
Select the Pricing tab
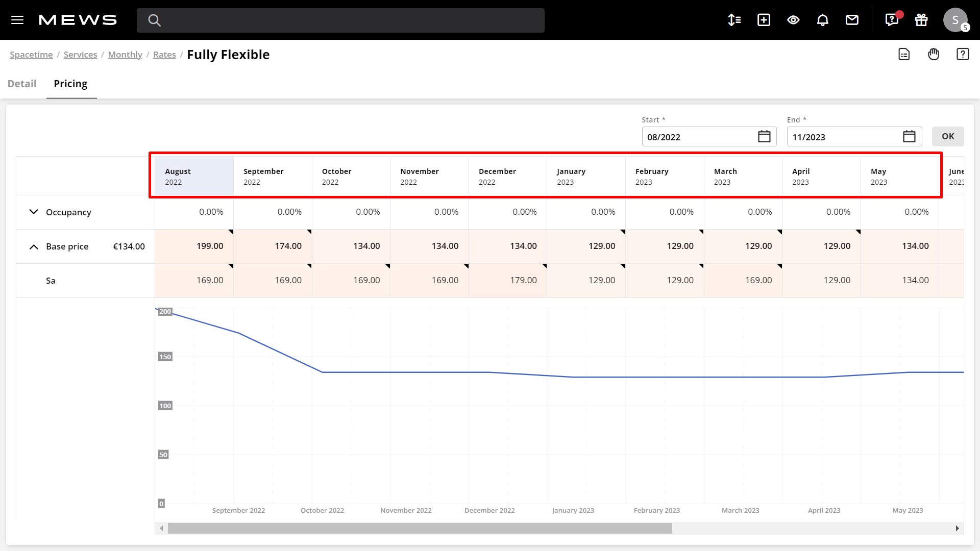70,83
